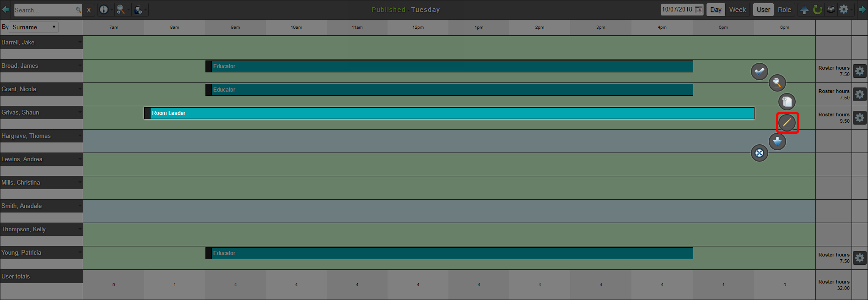Select Shaun Grivas Room Leader shift
Screen dimensions: 868x300
[448, 113]
